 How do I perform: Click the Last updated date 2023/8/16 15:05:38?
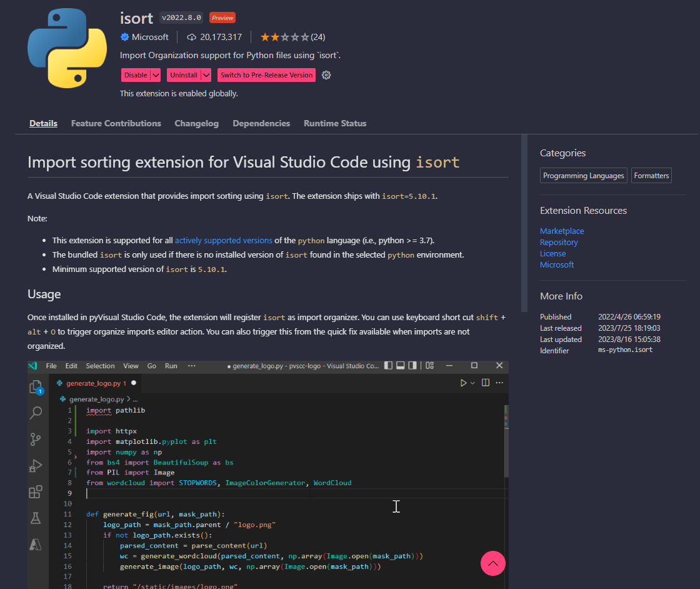tap(629, 340)
